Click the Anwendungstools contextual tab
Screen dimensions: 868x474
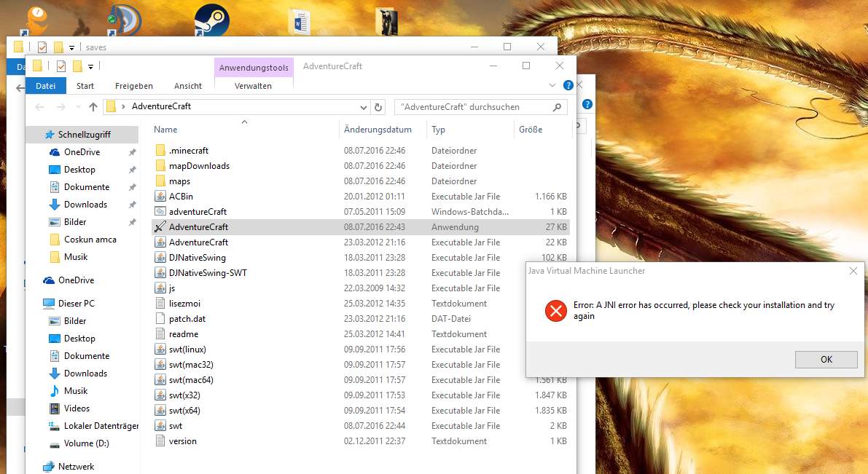[x=254, y=68]
